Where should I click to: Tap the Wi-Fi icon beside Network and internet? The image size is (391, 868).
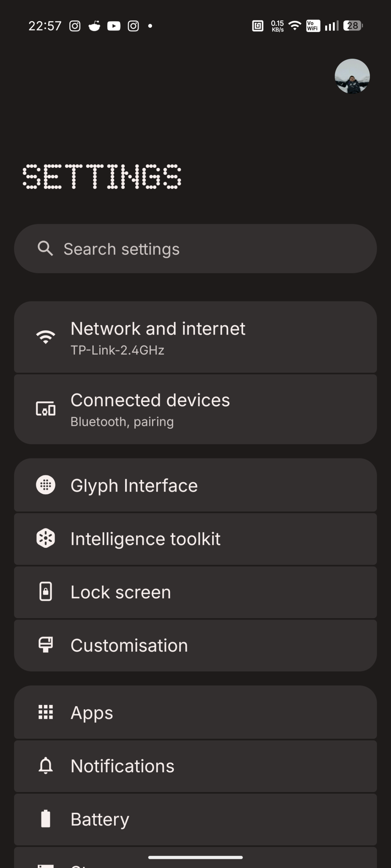(x=45, y=337)
